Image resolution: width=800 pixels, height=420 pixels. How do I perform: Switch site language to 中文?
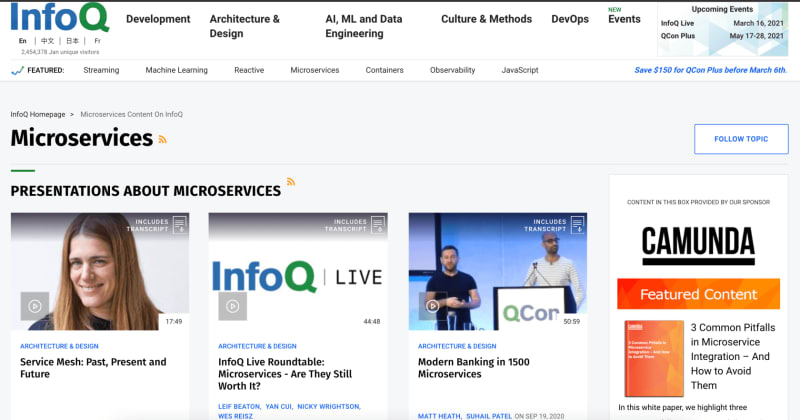[x=47, y=41]
